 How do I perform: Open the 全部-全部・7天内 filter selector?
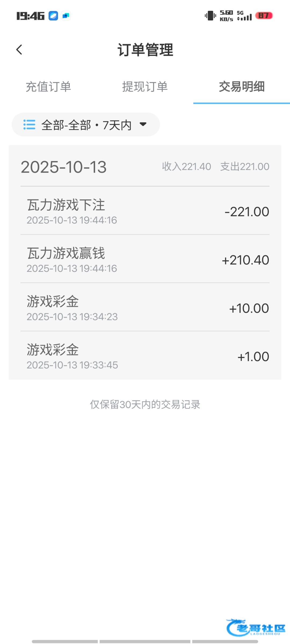[86, 125]
